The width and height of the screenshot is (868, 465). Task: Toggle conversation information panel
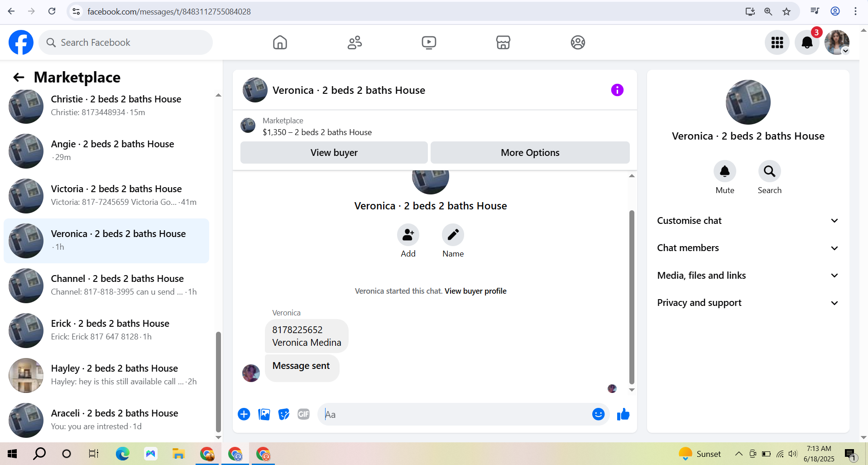617,90
